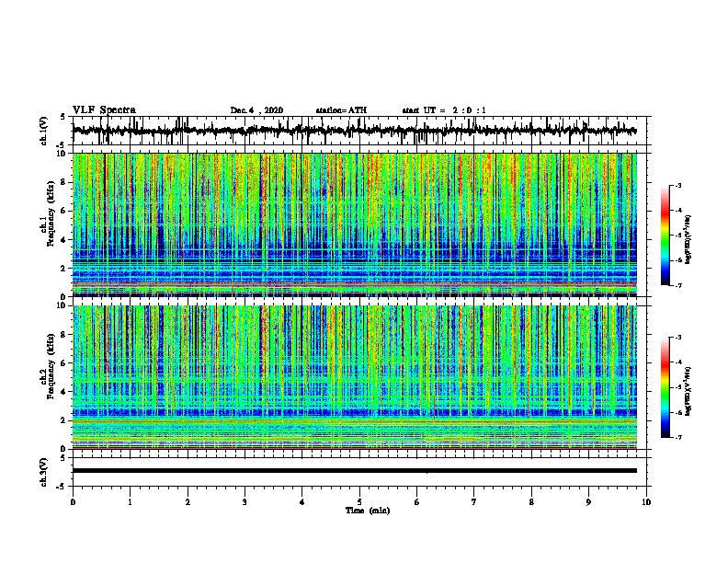
Task: Click the ch.2 "Frequency (kHz)" axis label
Action: click(x=51, y=366)
